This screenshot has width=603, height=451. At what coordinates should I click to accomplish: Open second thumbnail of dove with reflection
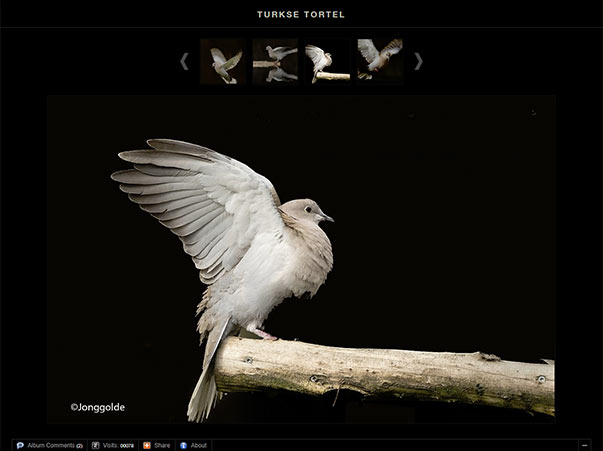[x=275, y=61]
